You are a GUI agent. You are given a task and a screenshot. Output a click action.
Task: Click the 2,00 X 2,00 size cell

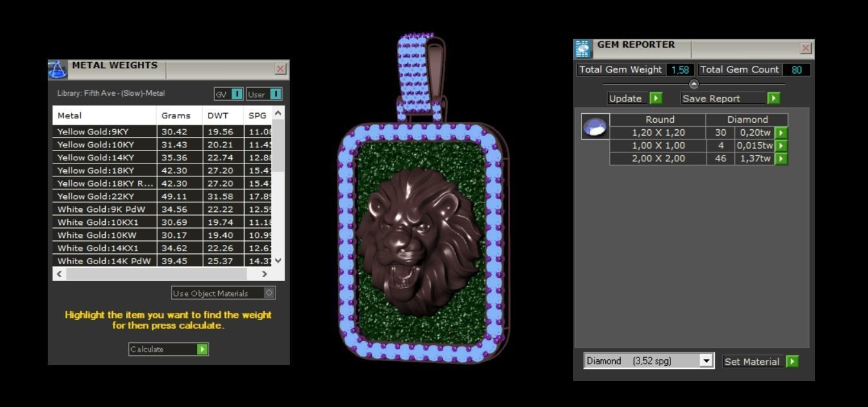coord(658,158)
